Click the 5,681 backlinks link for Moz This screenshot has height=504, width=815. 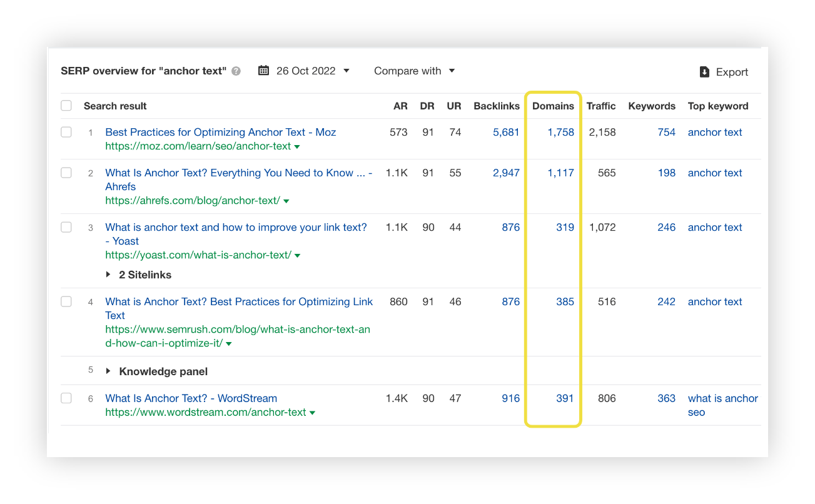point(507,132)
